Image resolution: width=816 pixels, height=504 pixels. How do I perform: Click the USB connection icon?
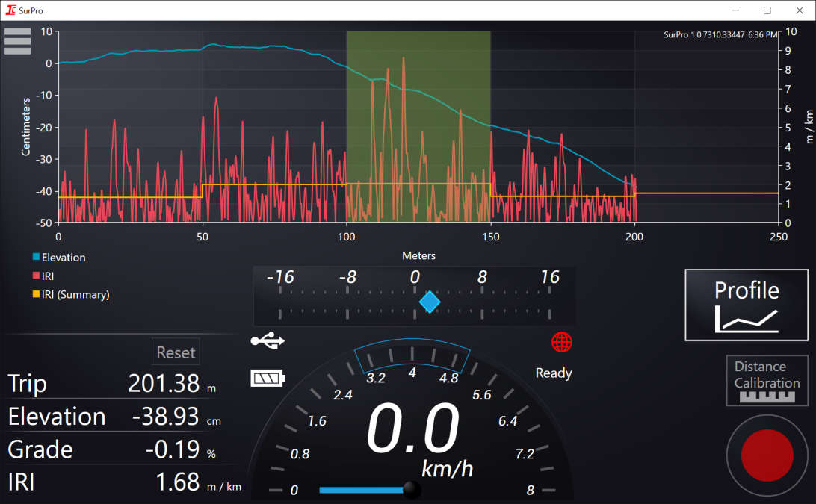(268, 341)
